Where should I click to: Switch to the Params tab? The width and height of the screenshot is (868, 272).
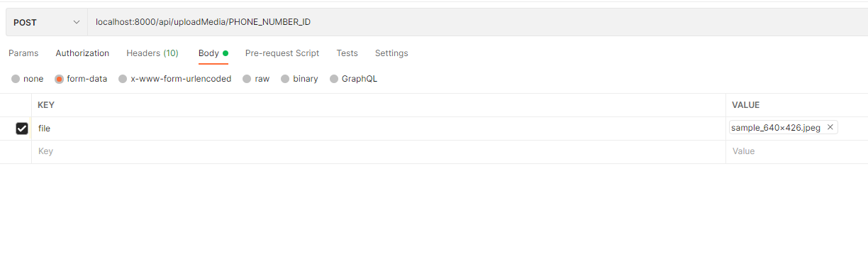pyautogui.click(x=23, y=53)
